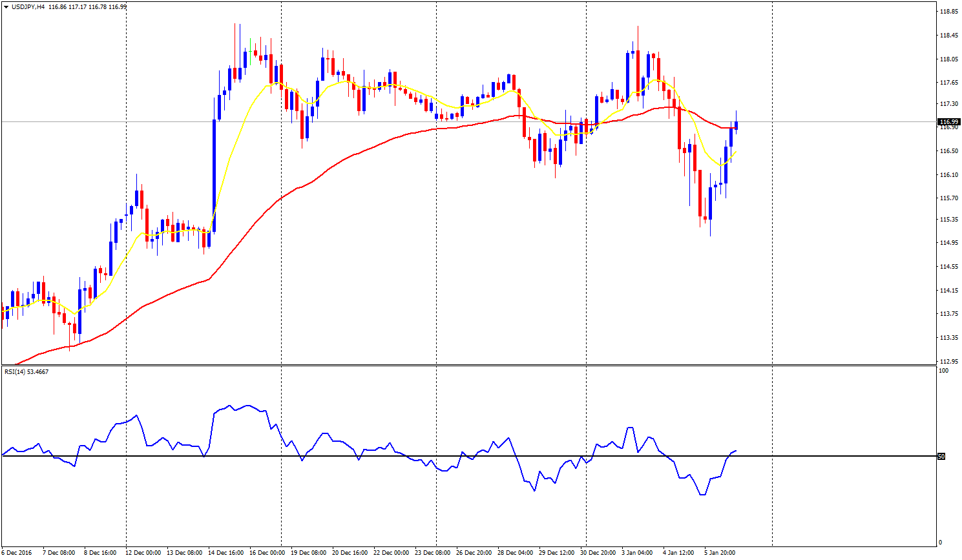Click price axis label 112.95
962x560 pixels.
pyautogui.click(x=948, y=362)
